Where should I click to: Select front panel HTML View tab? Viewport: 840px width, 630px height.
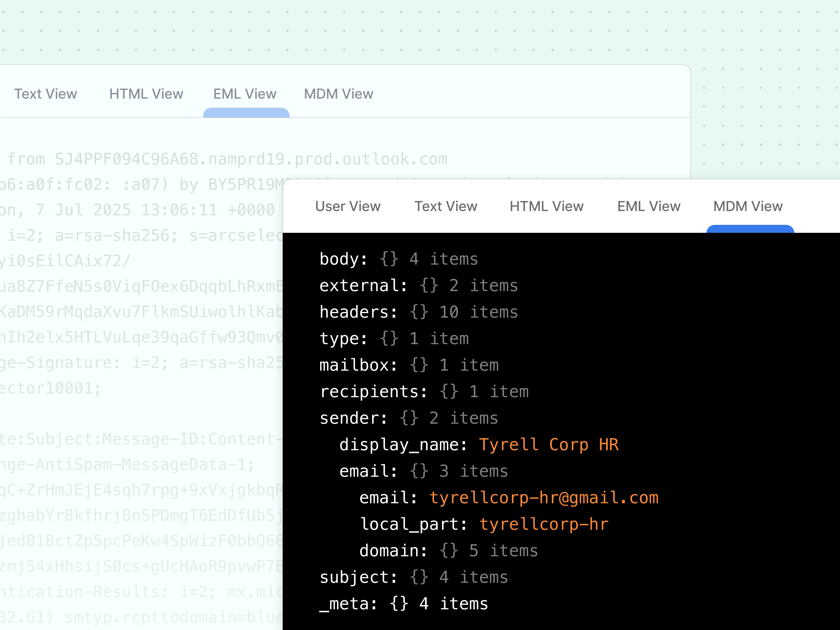click(546, 206)
